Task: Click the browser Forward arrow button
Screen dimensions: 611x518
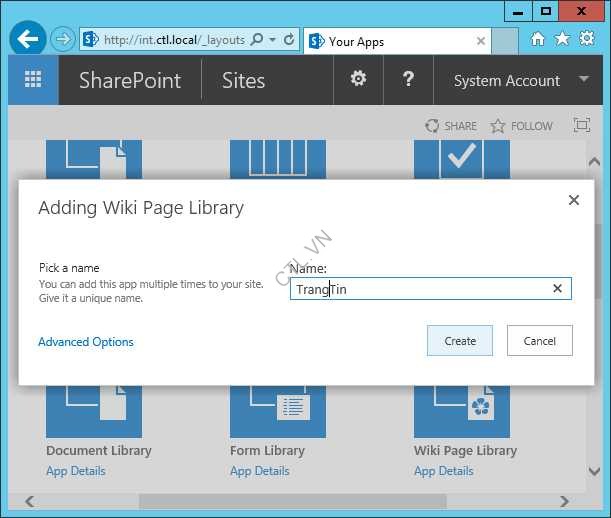Action: coord(63,40)
